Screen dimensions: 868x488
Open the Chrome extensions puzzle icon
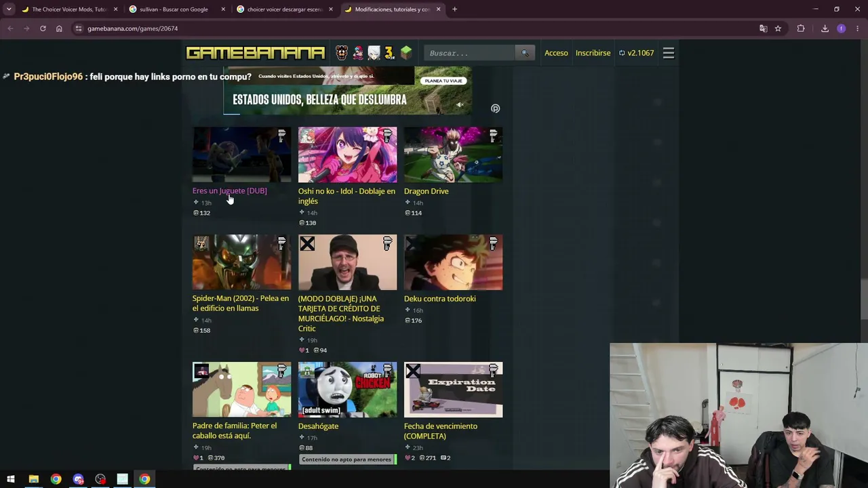tap(801, 28)
